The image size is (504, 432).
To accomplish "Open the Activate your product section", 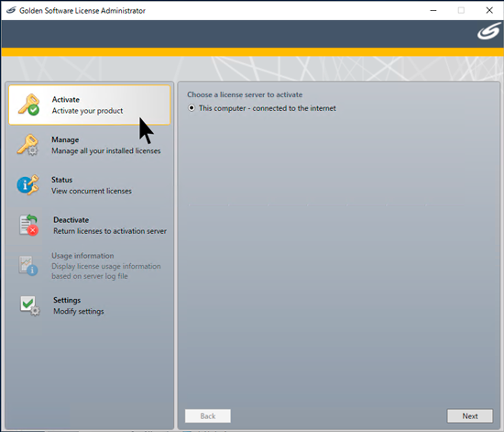I will click(90, 105).
